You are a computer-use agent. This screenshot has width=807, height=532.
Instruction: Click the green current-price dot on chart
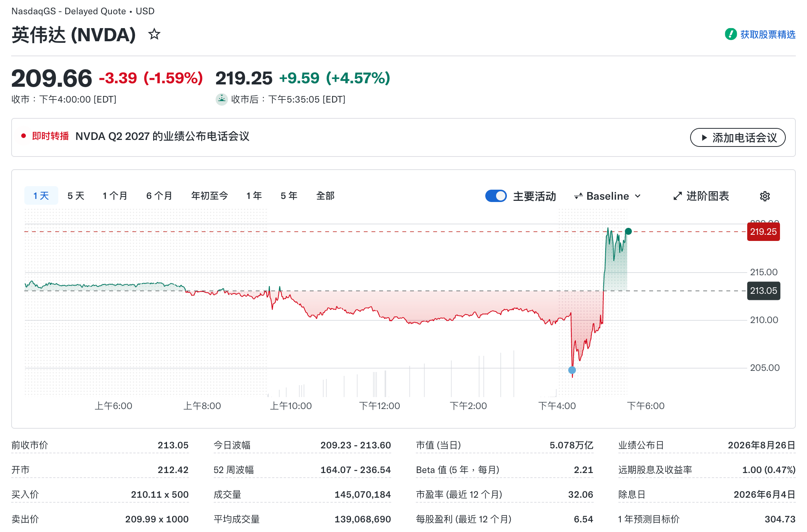[x=628, y=231]
